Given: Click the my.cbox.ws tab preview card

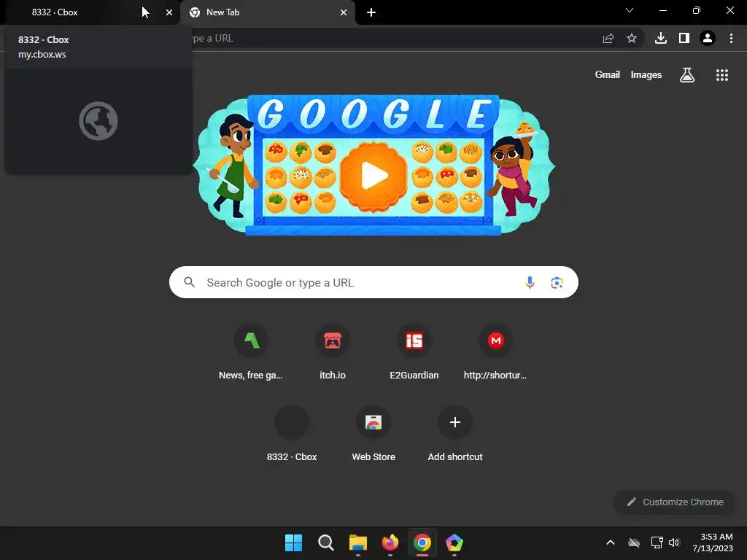Looking at the screenshot, I should point(98,99).
